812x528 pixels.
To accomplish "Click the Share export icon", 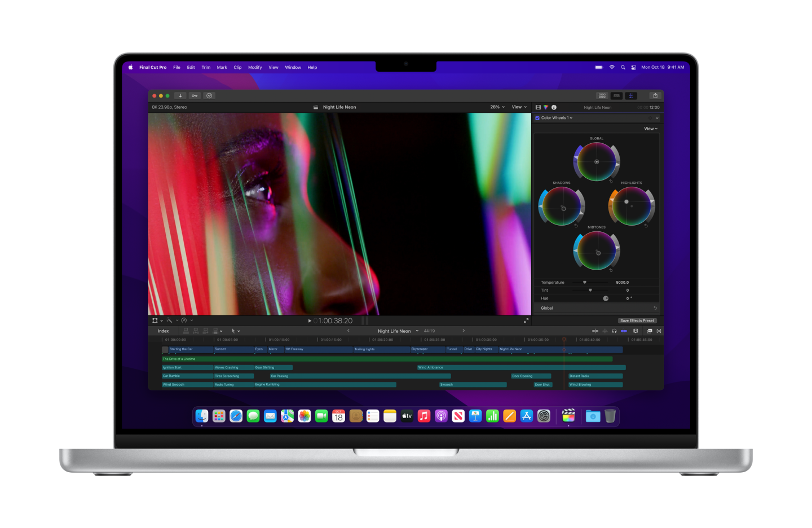I will pos(655,96).
